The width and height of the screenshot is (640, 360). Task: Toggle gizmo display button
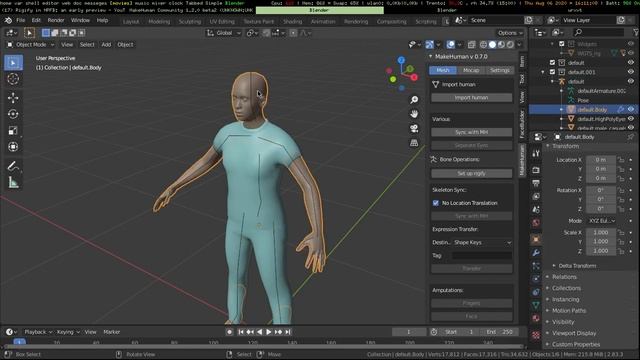[x=430, y=44]
